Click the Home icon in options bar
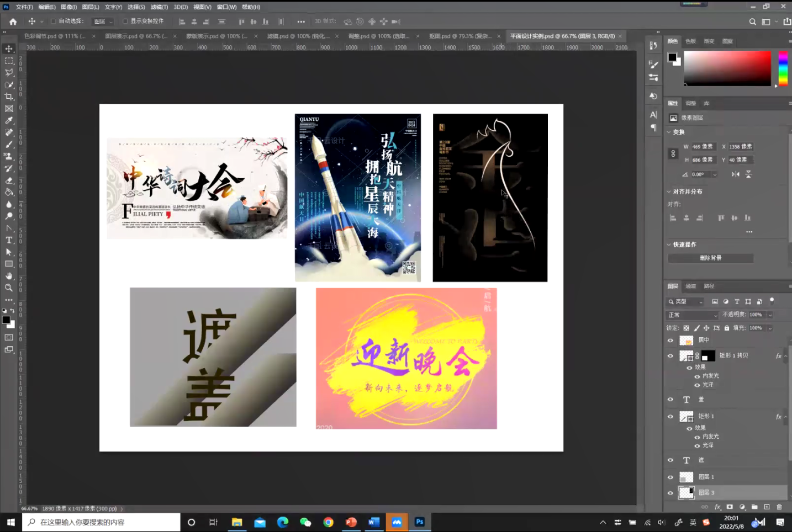The width and height of the screenshot is (792, 532). tap(13, 22)
